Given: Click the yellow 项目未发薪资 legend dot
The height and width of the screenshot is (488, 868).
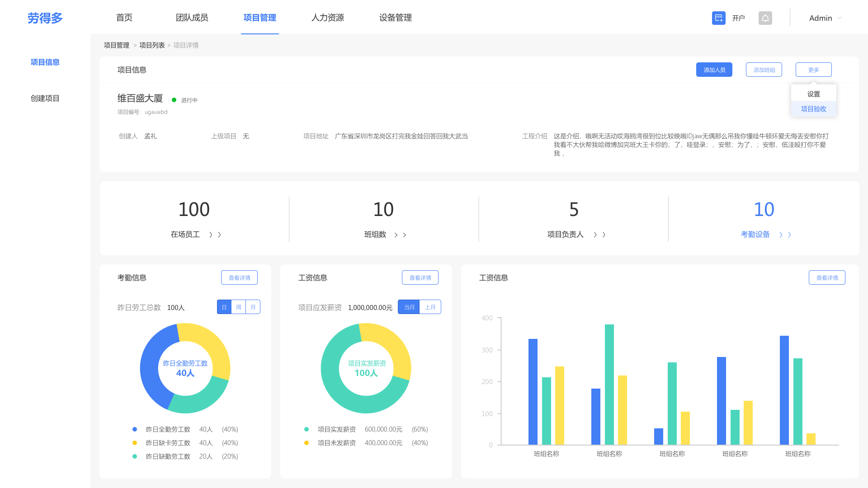Looking at the screenshot, I should (307, 443).
